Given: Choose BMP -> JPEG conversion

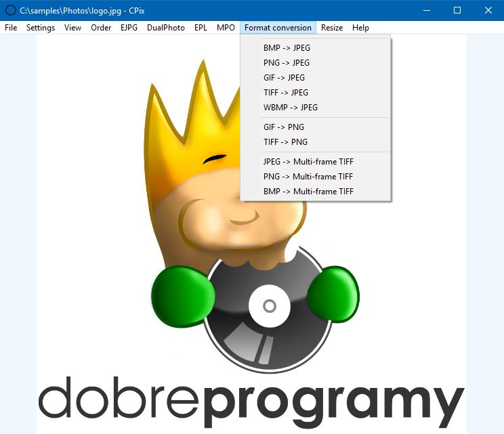Looking at the screenshot, I should click(x=316, y=48).
